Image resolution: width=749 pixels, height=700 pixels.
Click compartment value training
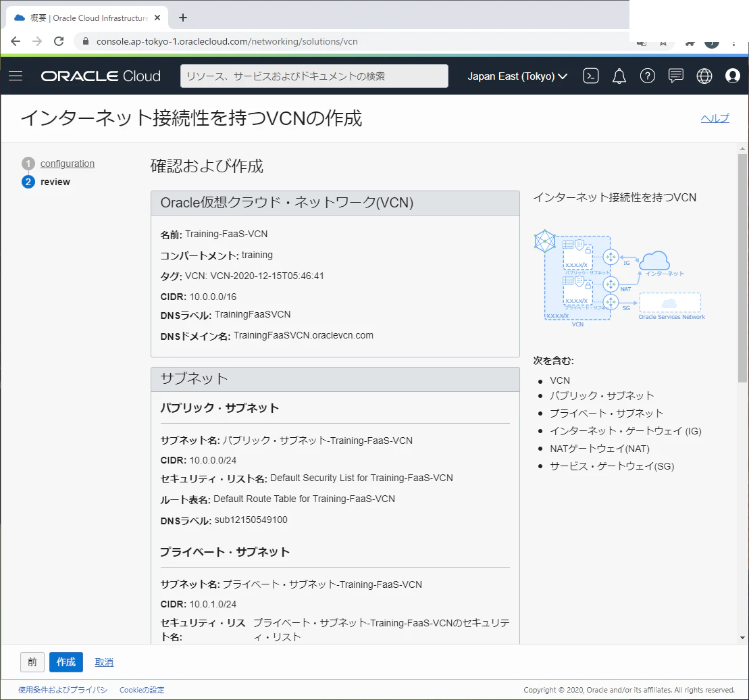point(257,255)
